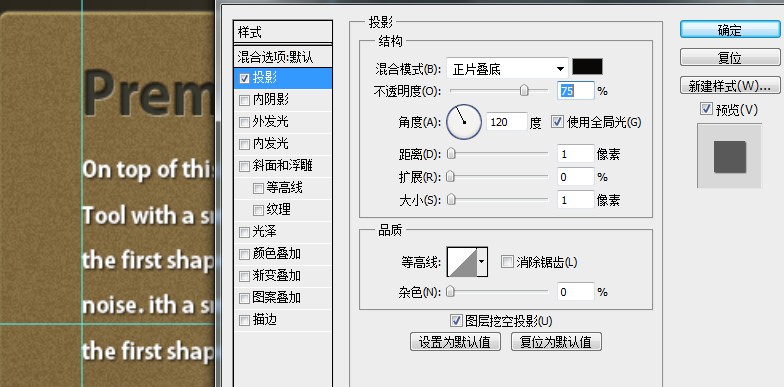The image size is (784, 387).
Task: Click the 大小 size slider handle
Action: point(451,200)
